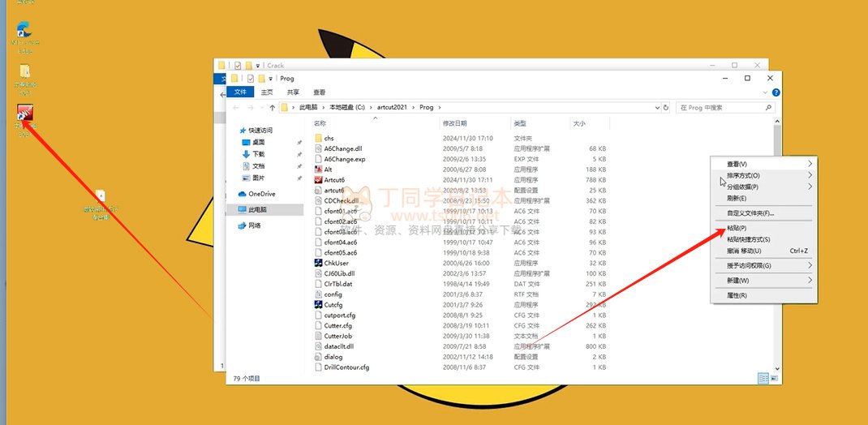Screen dimensions: 868x425
Task: Select the folder icon on the desktop
Action: (x=24, y=71)
